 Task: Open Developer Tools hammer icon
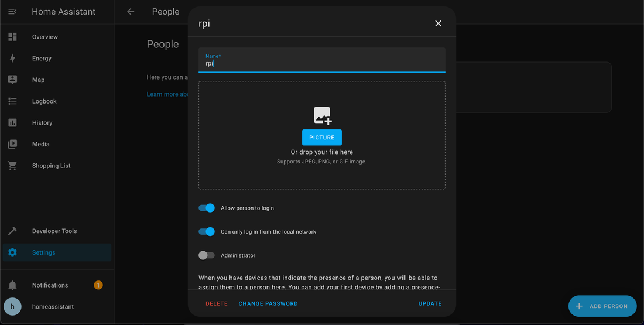point(12,231)
